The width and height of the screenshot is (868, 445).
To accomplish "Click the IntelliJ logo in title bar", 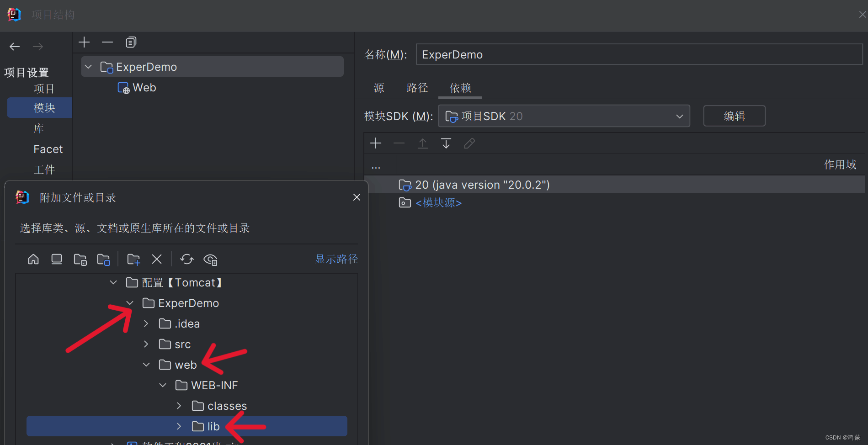I will point(14,15).
